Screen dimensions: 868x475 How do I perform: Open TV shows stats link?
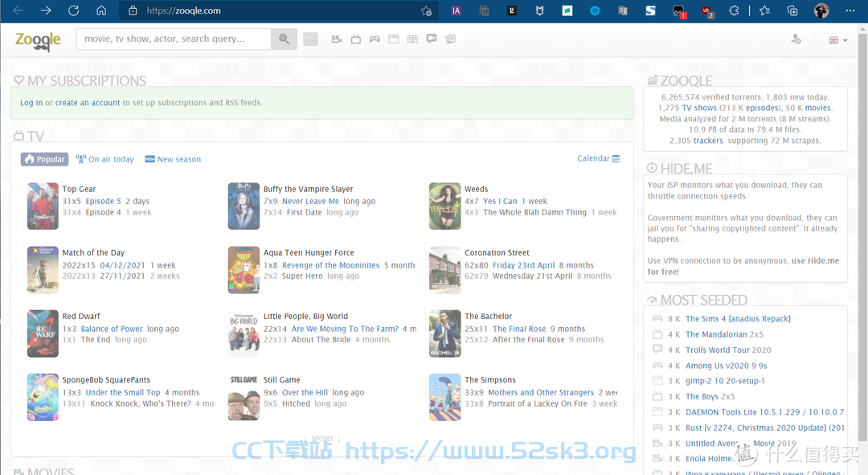699,108
